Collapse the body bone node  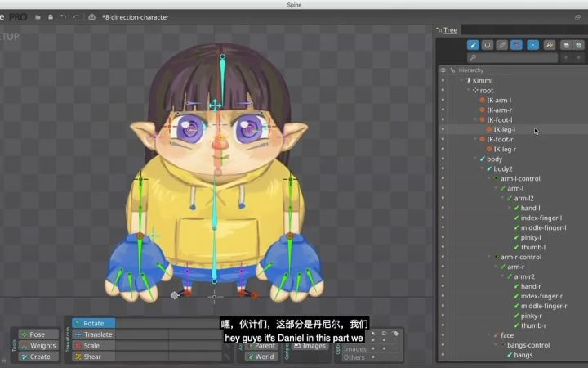tap(475, 159)
